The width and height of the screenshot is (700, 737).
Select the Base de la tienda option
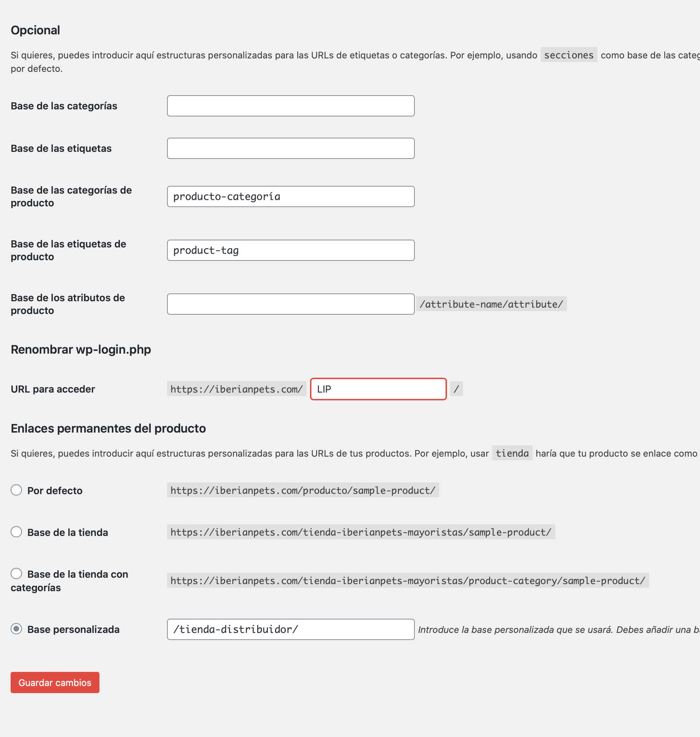pyautogui.click(x=16, y=532)
